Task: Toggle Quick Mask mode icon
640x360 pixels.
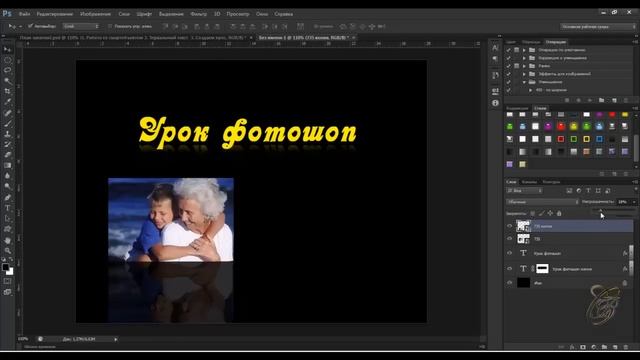Action: click(7, 281)
